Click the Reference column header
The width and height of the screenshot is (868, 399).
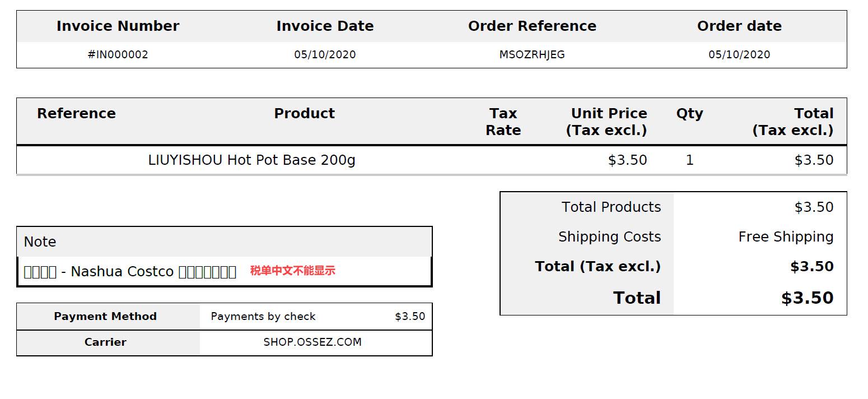coord(76,113)
